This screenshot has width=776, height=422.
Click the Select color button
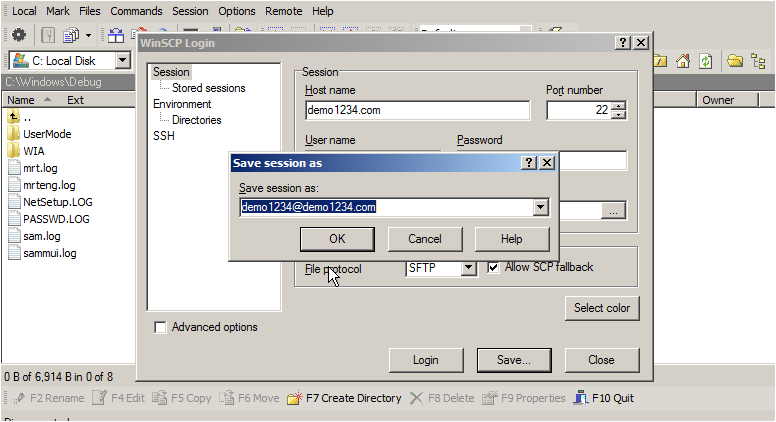tap(602, 308)
